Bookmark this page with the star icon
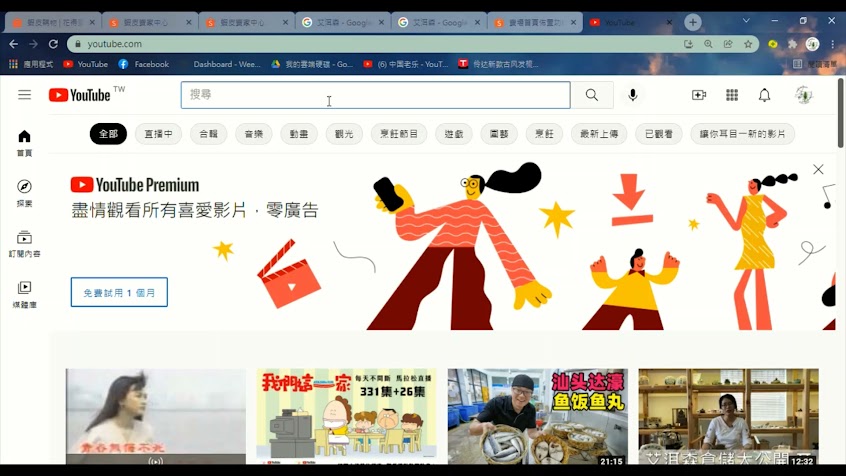This screenshot has height=476, width=846. coord(748,44)
